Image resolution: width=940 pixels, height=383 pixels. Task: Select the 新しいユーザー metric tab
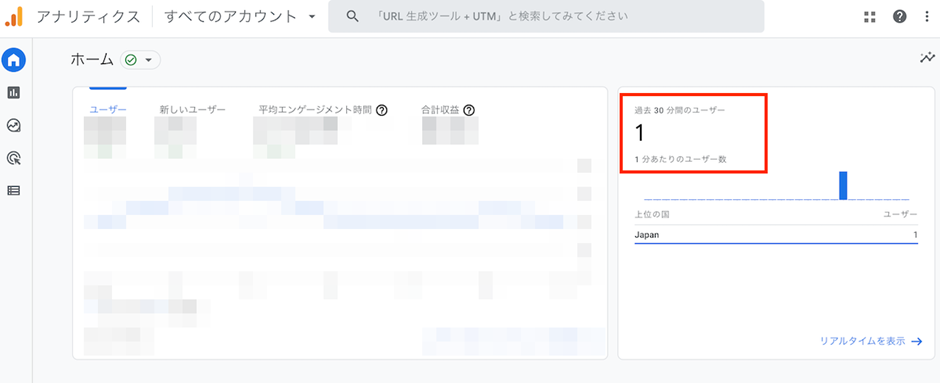[x=192, y=110]
